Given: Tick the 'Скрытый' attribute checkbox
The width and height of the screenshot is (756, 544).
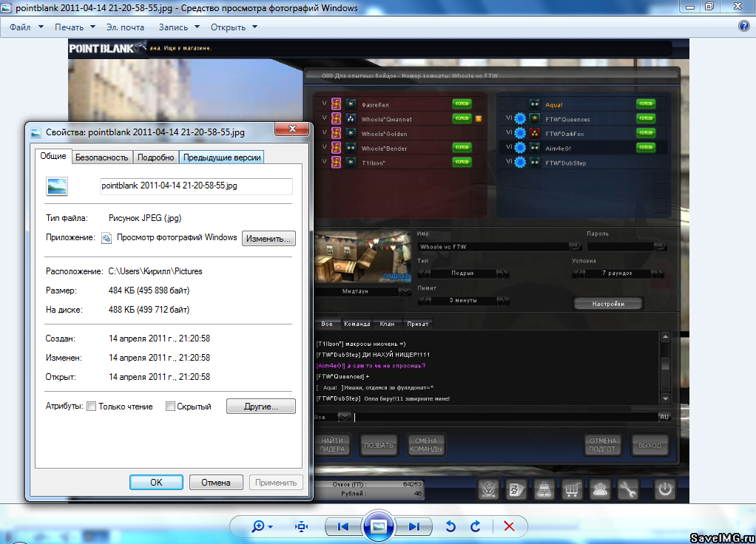Looking at the screenshot, I should [x=170, y=407].
